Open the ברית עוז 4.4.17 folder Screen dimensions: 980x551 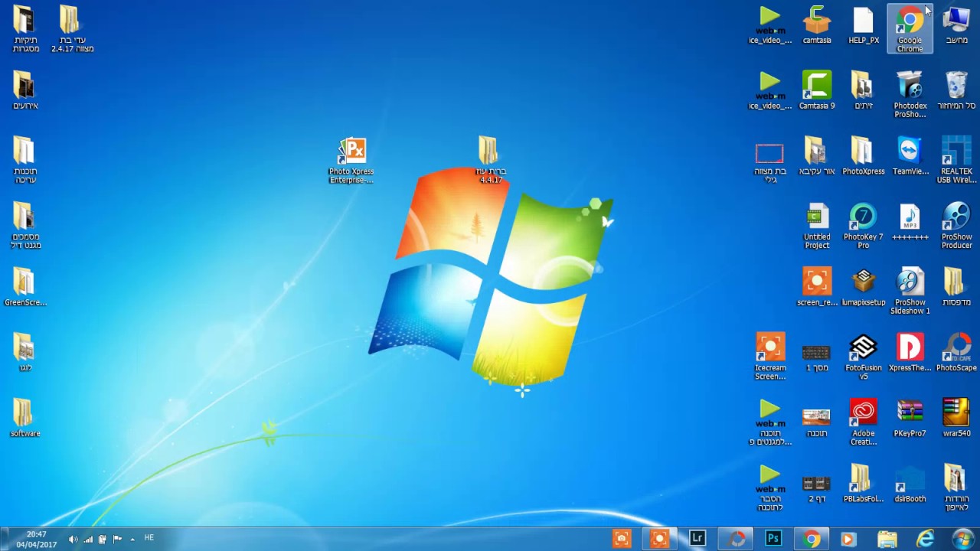coord(490,160)
